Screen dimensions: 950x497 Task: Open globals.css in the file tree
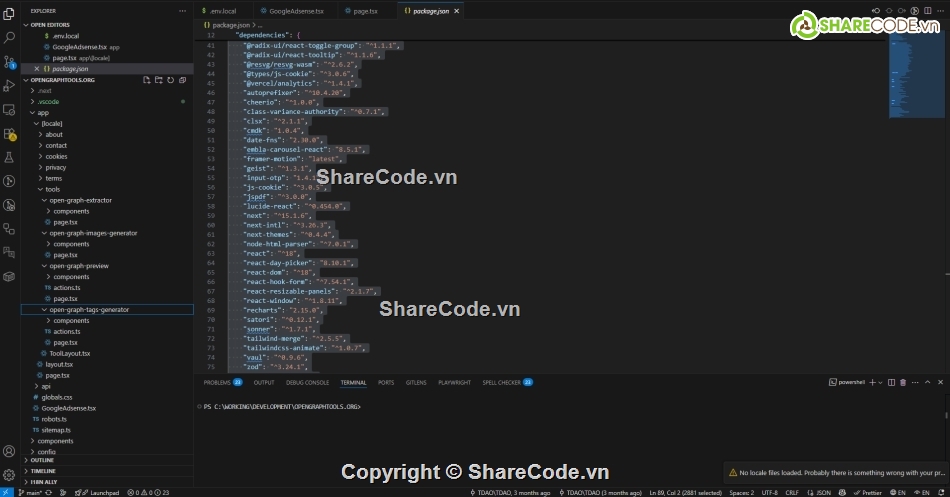click(57, 398)
